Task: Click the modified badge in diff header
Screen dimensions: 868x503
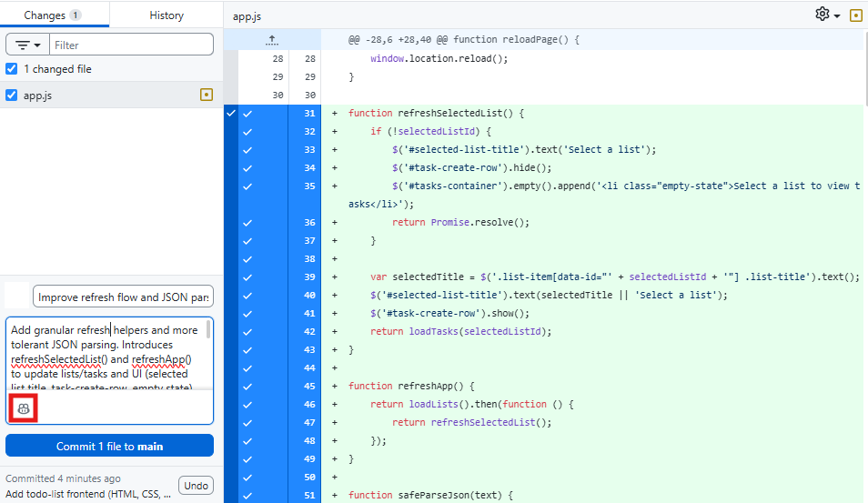Action: pyautogui.click(x=855, y=15)
